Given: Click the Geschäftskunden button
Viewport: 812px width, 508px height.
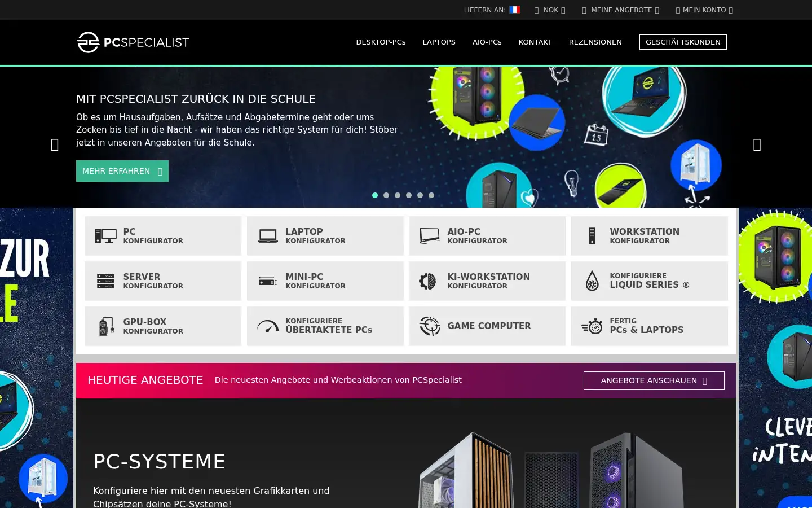Looking at the screenshot, I should click(x=683, y=42).
